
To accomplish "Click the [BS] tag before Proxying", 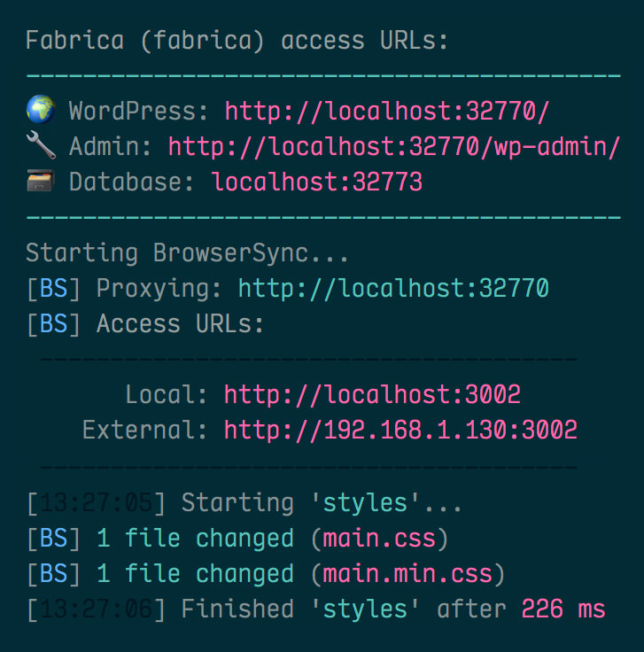I will click(53, 289).
